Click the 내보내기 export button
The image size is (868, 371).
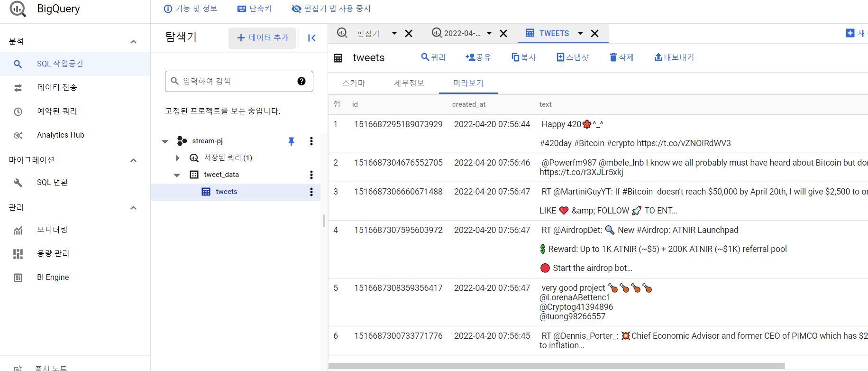coord(674,57)
